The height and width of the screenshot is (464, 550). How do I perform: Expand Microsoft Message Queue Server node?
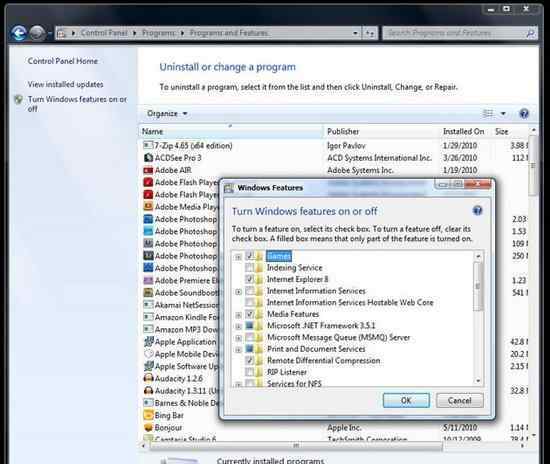239,338
